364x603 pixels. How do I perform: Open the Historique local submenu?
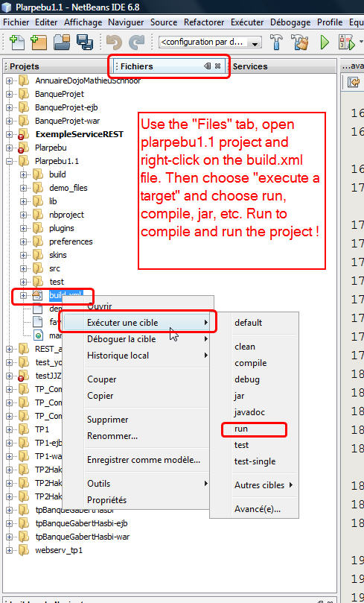pyautogui.click(x=136, y=356)
